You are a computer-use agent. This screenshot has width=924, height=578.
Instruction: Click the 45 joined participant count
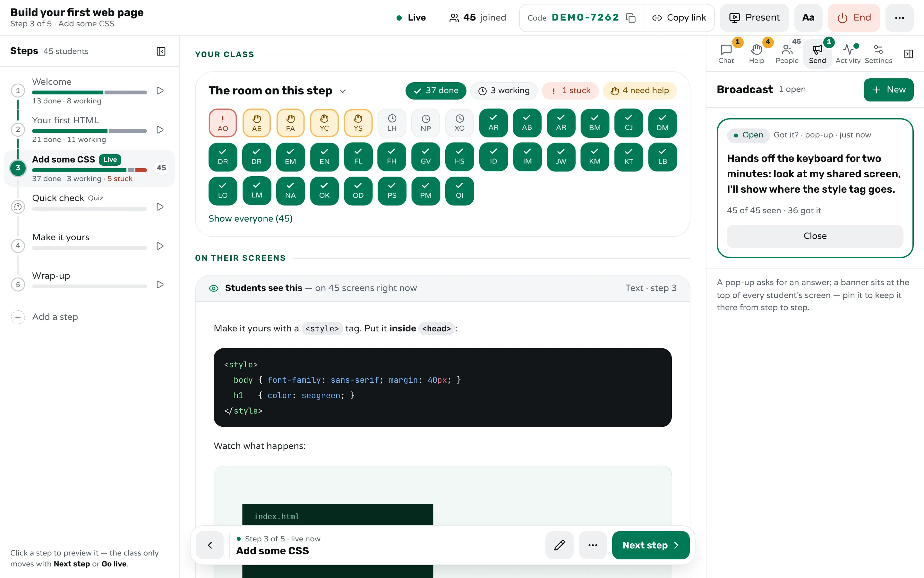tap(478, 18)
